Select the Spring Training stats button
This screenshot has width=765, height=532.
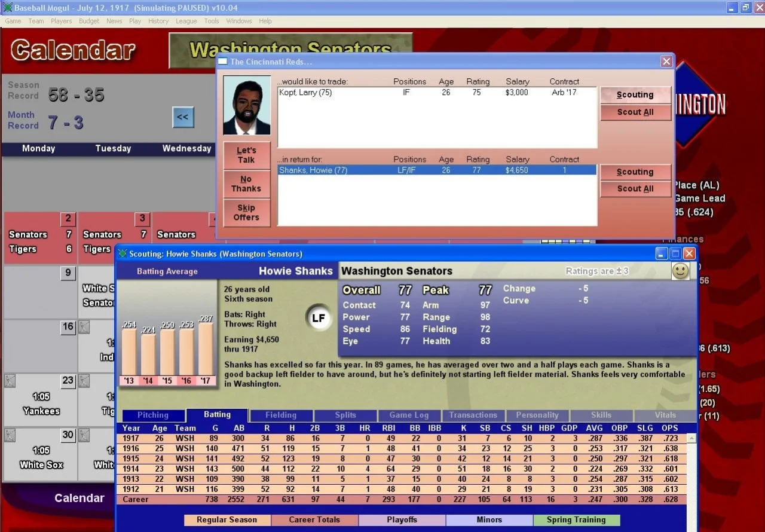click(576, 520)
